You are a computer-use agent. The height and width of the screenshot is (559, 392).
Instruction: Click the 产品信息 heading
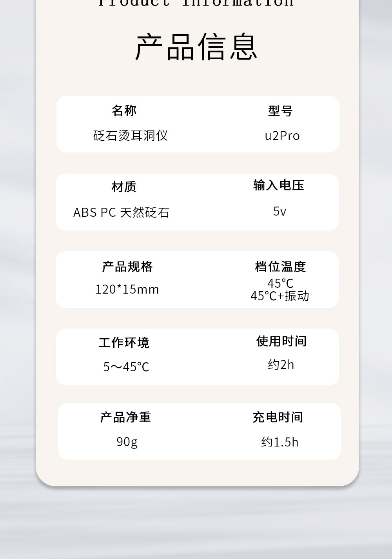click(x=196, y=47)
